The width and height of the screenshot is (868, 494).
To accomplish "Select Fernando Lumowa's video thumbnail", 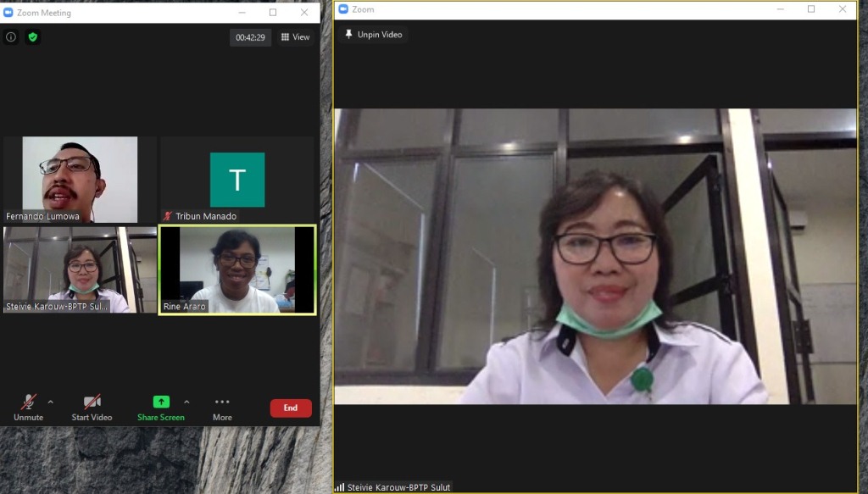I will (80, 179).
